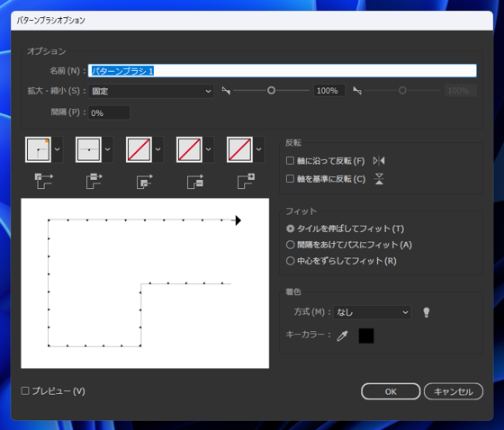Open the start tile dropdown arrow
The height and width of the screenshot is (430, 504).
[209, 149]
